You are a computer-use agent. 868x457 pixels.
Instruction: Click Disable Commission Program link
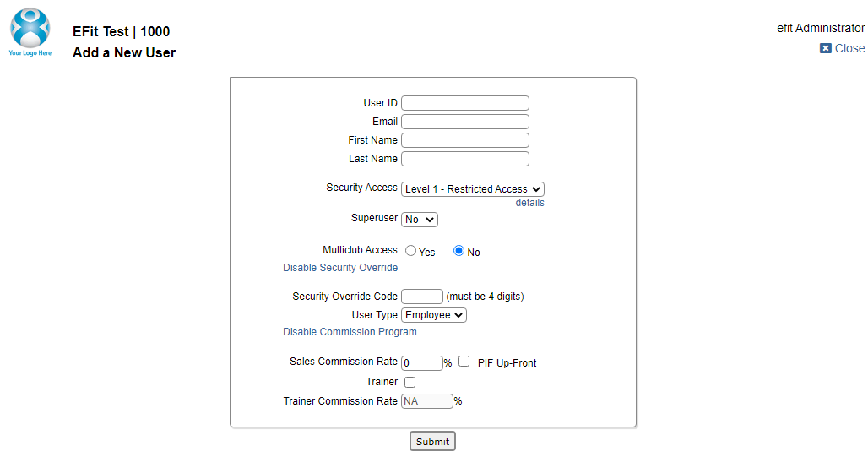(350, 332)
